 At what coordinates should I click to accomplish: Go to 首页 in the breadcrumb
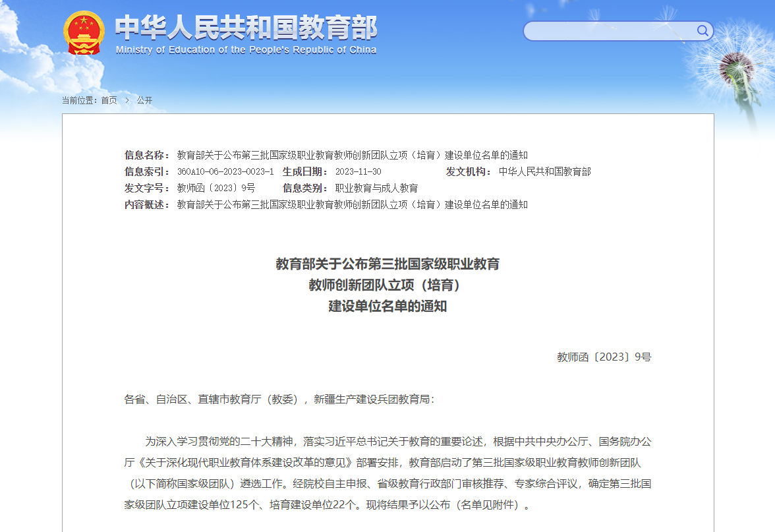click(109, 100)
